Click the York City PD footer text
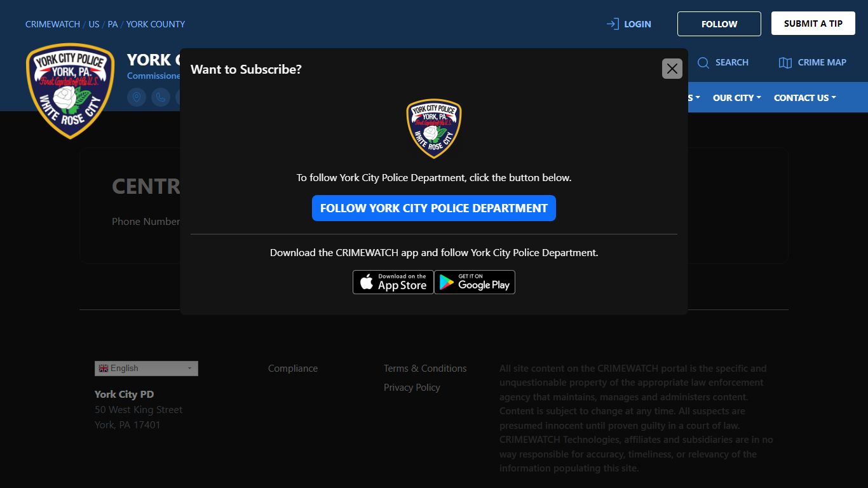 (125, 395)
